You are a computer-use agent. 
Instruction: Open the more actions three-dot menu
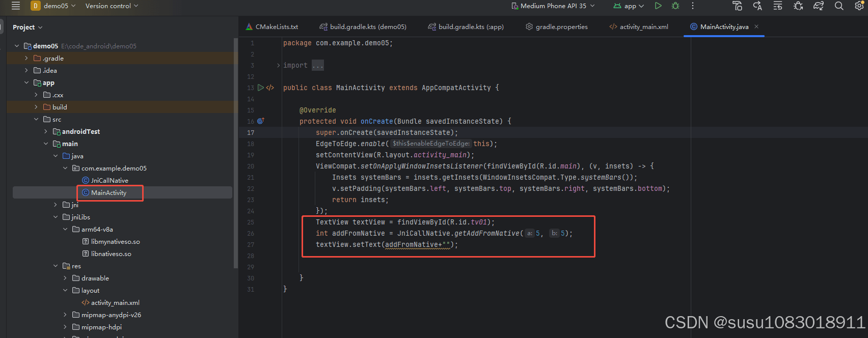693,6
